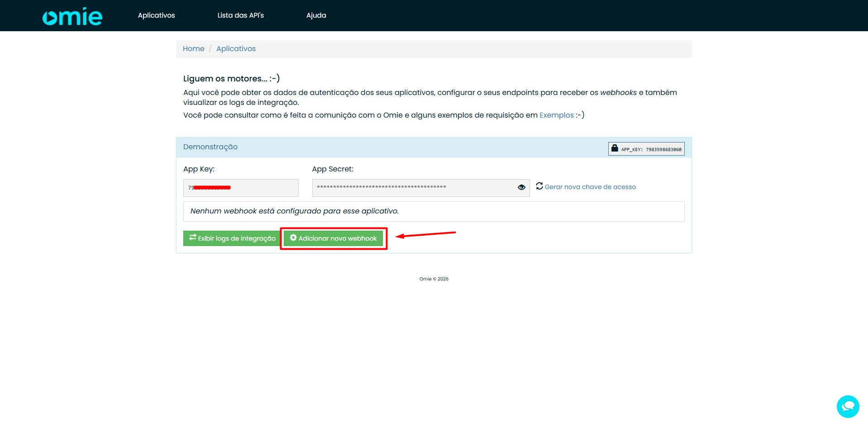Click Exibir logs de integração button
Screen dimensions: 868x427
click(x=232, y=238)
